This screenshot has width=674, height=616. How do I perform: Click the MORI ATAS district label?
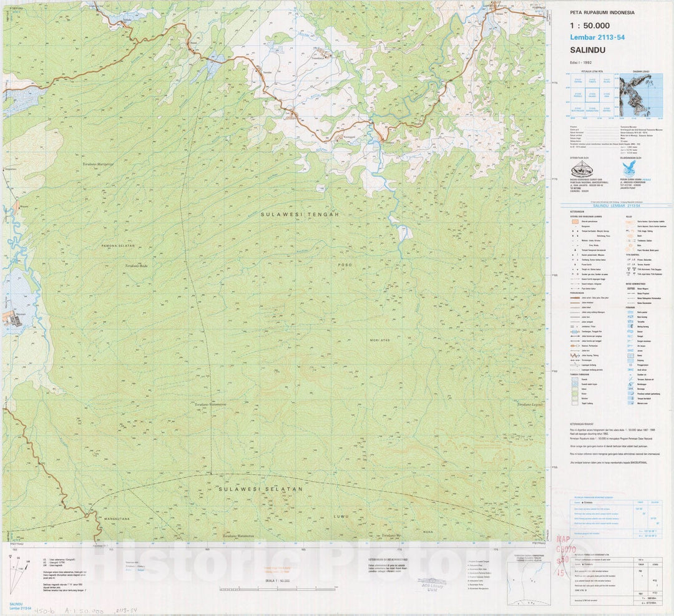click(379, 340)
